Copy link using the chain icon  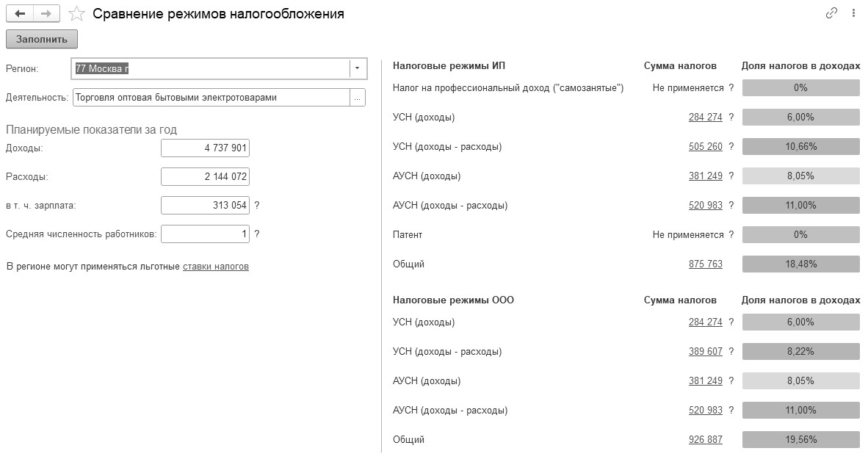[831, 12]
